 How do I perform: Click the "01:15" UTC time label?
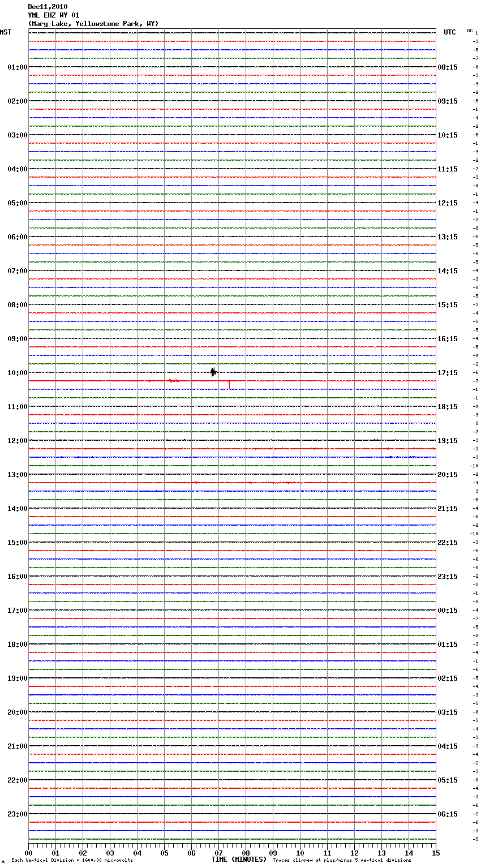point(448,644)
